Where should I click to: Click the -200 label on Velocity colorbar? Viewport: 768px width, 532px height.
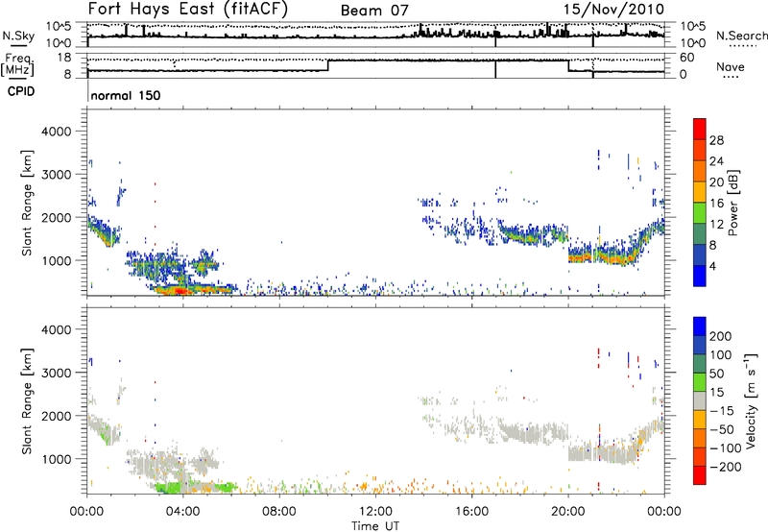[726, 467]
